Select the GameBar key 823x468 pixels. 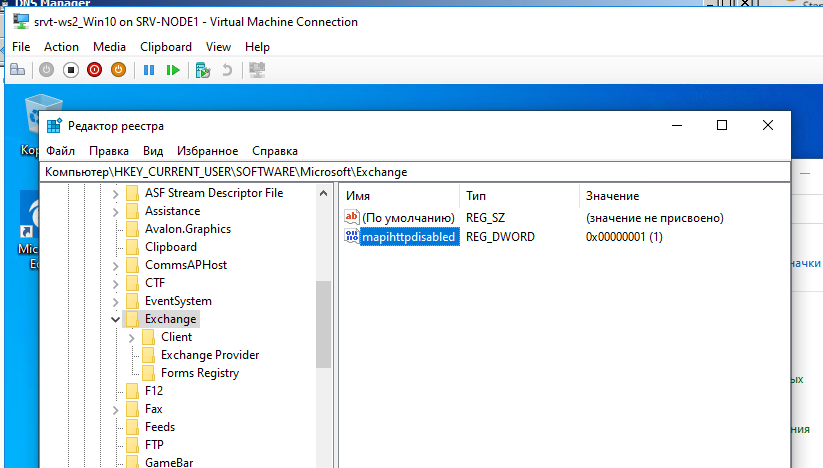[169, 462]
